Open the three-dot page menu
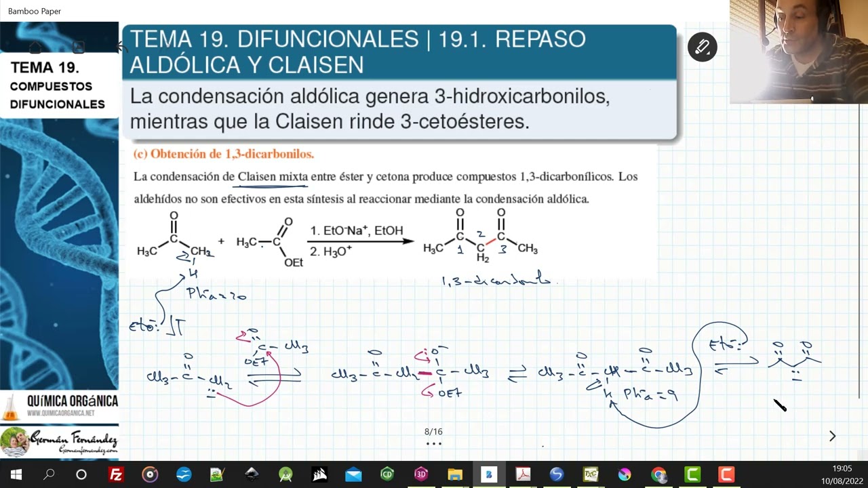This screenshot has height=488, width=868. click(x=434, y=444)
